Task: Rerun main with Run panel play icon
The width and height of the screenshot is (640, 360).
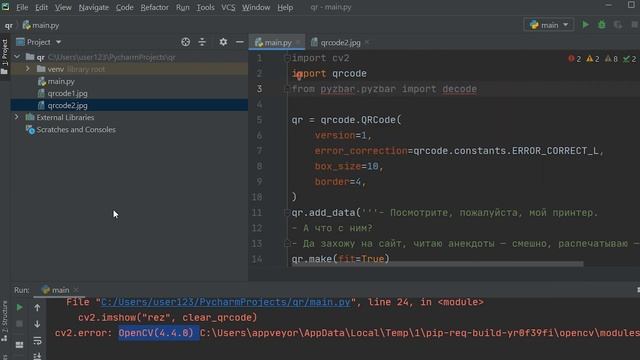Action: pyautogui.click(x=19, y=307)
